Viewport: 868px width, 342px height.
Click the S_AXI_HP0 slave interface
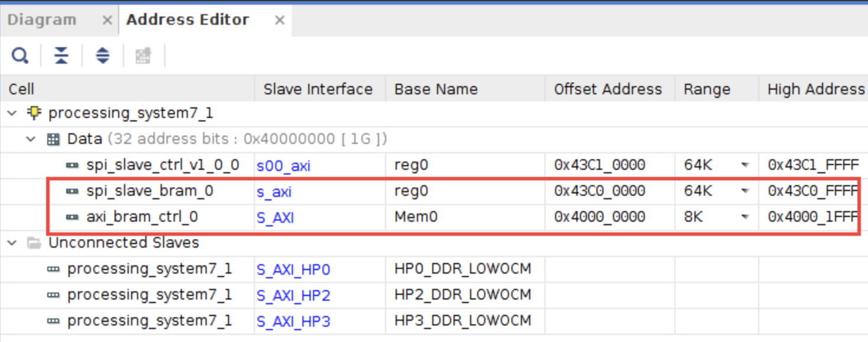293,269
